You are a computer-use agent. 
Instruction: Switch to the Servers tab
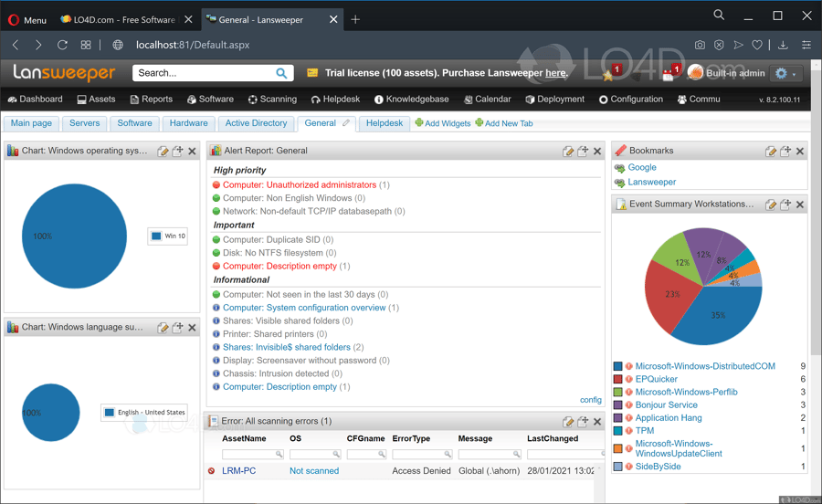pos(84,123)
